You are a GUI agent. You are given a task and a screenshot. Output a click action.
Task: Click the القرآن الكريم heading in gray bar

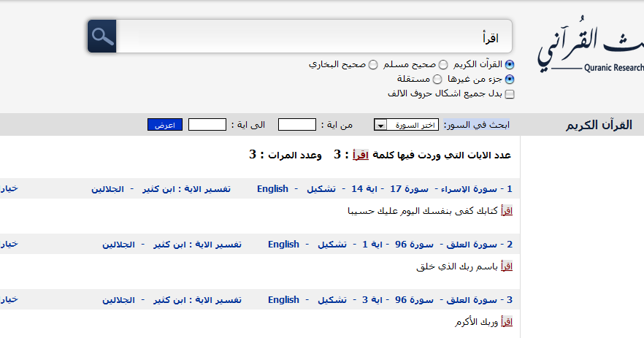[599, 126]
